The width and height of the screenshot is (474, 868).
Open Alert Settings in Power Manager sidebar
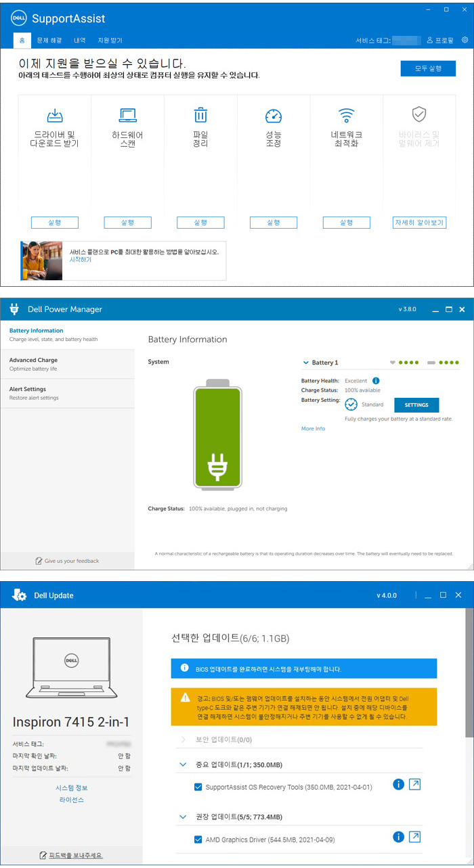click(67, 393)
